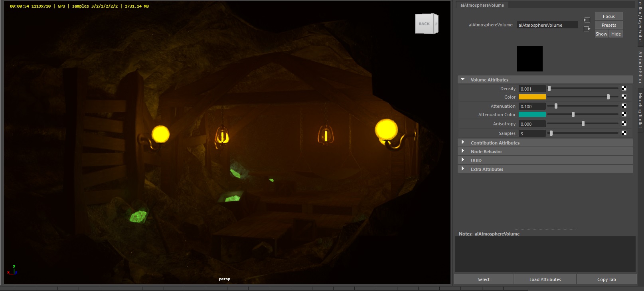Screen dimensions: 644x291
Task: Open the Modeling Toolkit side tab
Action: click(640, 110)
